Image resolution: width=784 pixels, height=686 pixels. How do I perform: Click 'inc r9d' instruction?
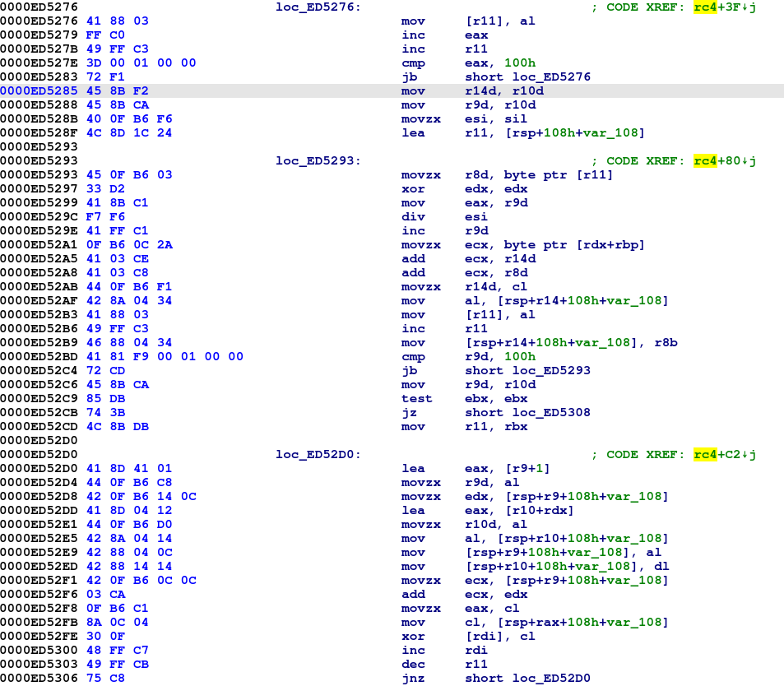coord(444,231)
